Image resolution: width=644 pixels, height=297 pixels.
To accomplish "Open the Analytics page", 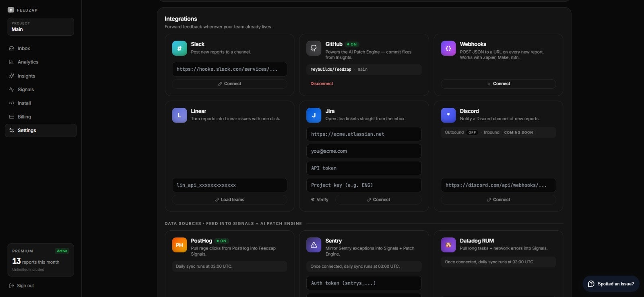I will click(x=41, y=62).
